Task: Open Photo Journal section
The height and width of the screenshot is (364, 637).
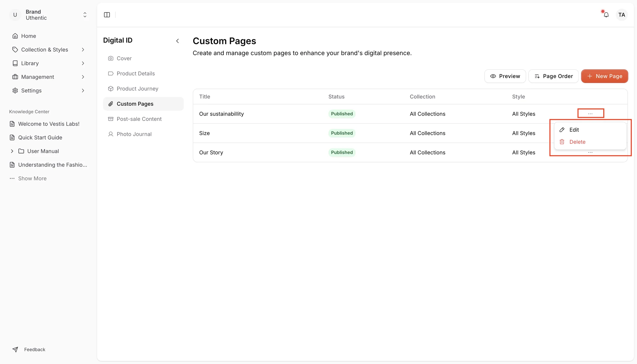Action: 143,134
